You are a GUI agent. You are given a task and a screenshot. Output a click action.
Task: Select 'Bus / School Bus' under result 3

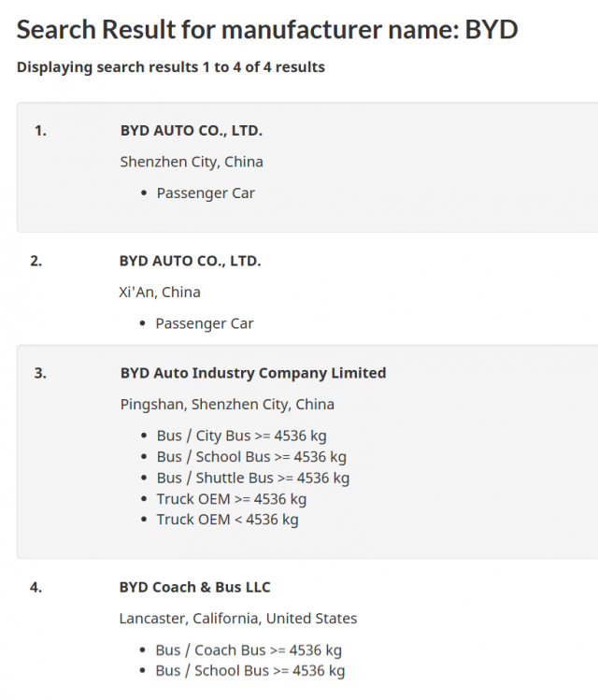251,457
